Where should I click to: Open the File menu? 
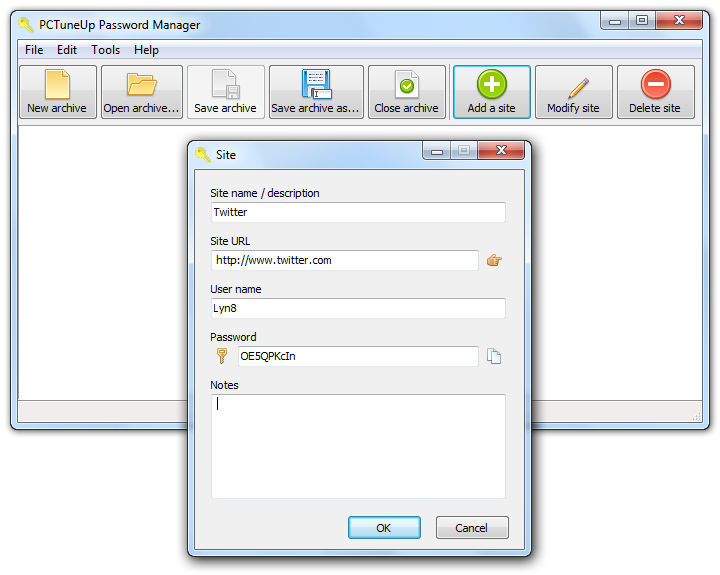pyautogui.click(x=34, y=50)
